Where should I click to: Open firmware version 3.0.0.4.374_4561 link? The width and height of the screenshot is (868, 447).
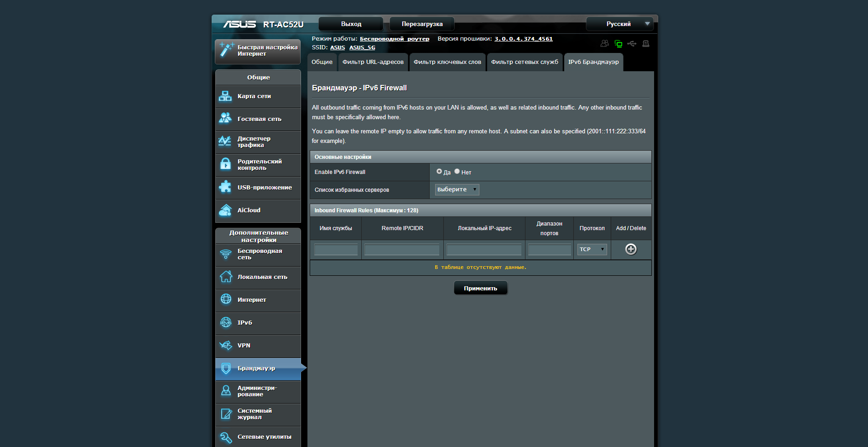[524, 39]
